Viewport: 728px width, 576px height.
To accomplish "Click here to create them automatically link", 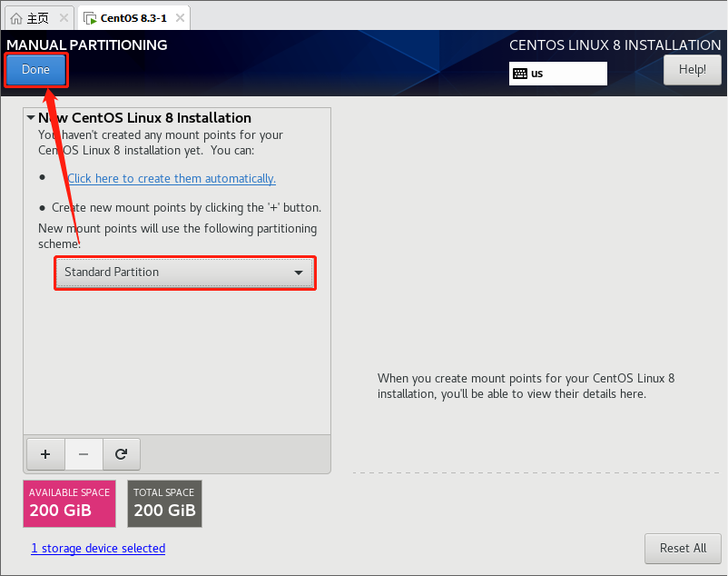I will click(172, 178).
